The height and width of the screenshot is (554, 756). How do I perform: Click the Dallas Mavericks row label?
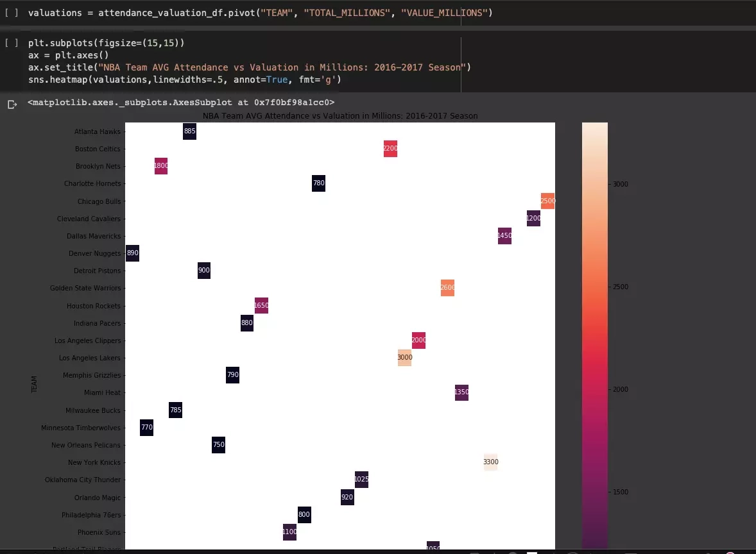pyautogui.click(x=94, y=236)
